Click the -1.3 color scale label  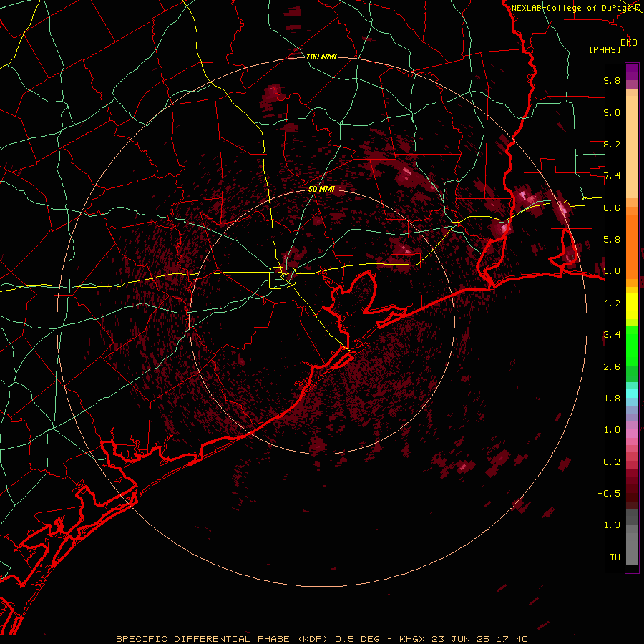[x=609, y=525]
